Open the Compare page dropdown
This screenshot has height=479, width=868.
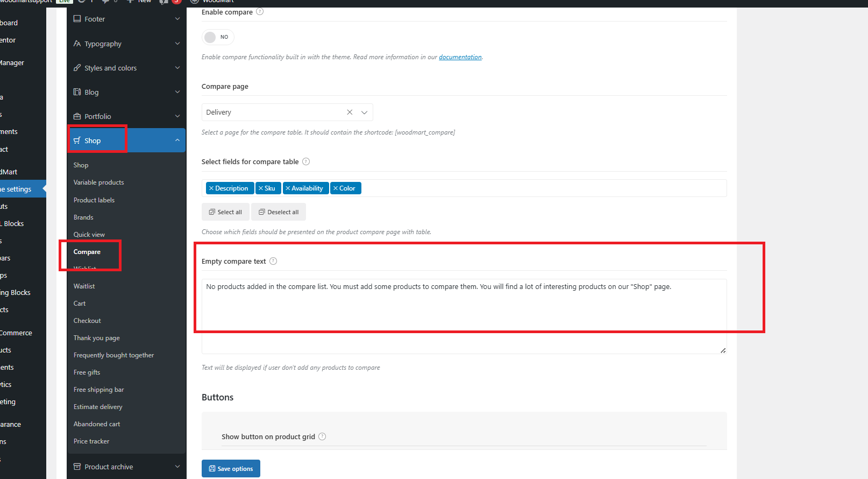[x=364, y=112]
